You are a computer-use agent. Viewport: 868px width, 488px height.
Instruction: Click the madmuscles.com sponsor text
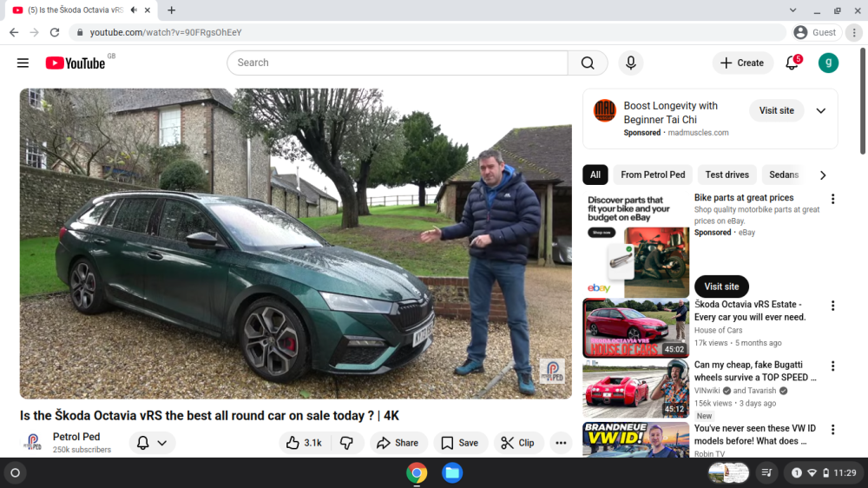click(x=698, y=133)
